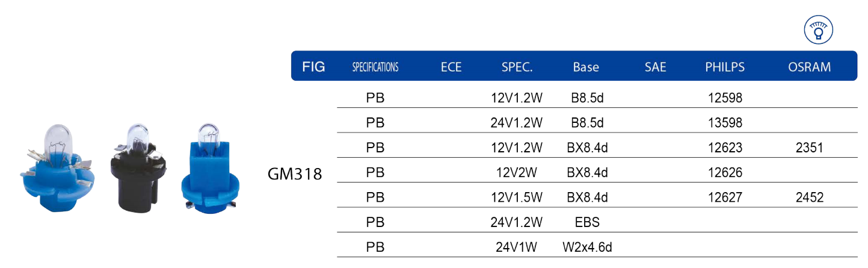The width and height of the screenshot is (868, 268).
Task: Click the PHILIPS column header
Action: pos(725,67)
